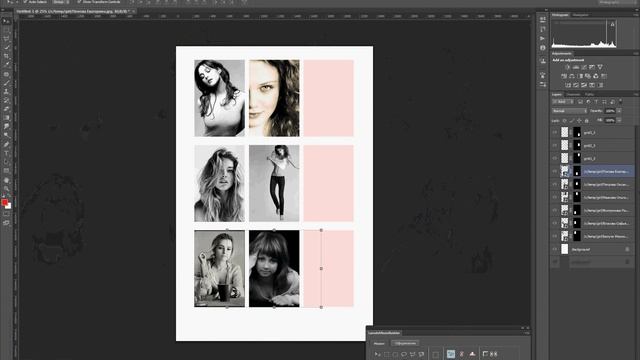Select the Crop tool
The width and height of the screenshot is (640, 360).
[6, 56]
